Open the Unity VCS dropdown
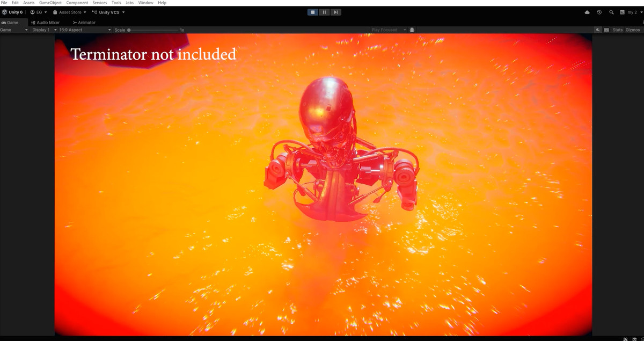The width and height of the screenshot is (644, 341). pos(108,12)
